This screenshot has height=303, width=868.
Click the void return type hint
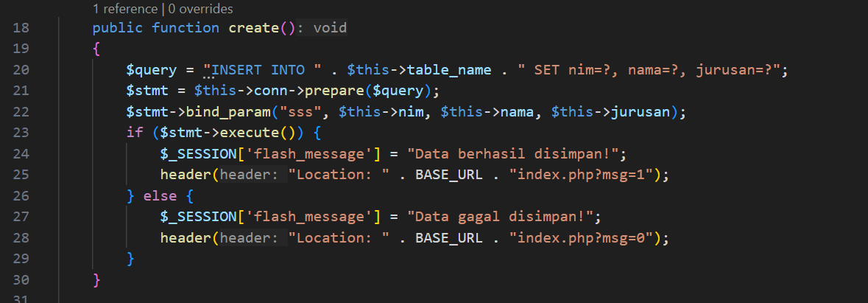click(330, 28)
